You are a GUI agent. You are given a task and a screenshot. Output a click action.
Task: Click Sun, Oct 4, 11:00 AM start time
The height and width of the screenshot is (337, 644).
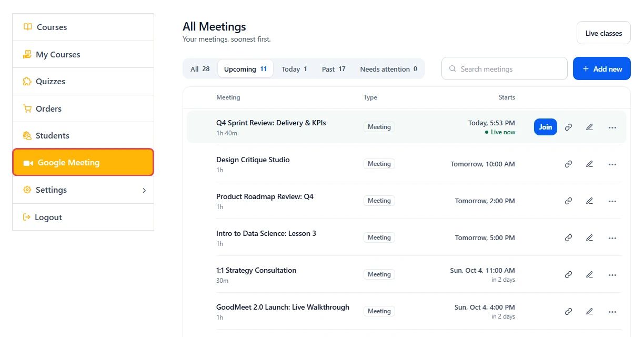[482, 270]
